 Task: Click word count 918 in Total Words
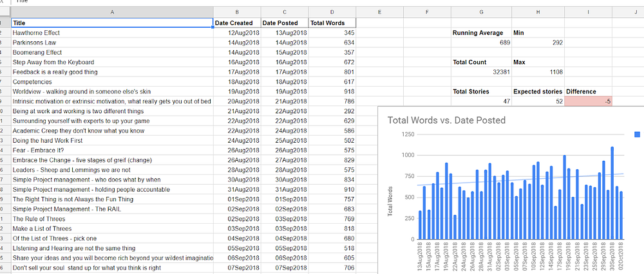pos(332,91)
